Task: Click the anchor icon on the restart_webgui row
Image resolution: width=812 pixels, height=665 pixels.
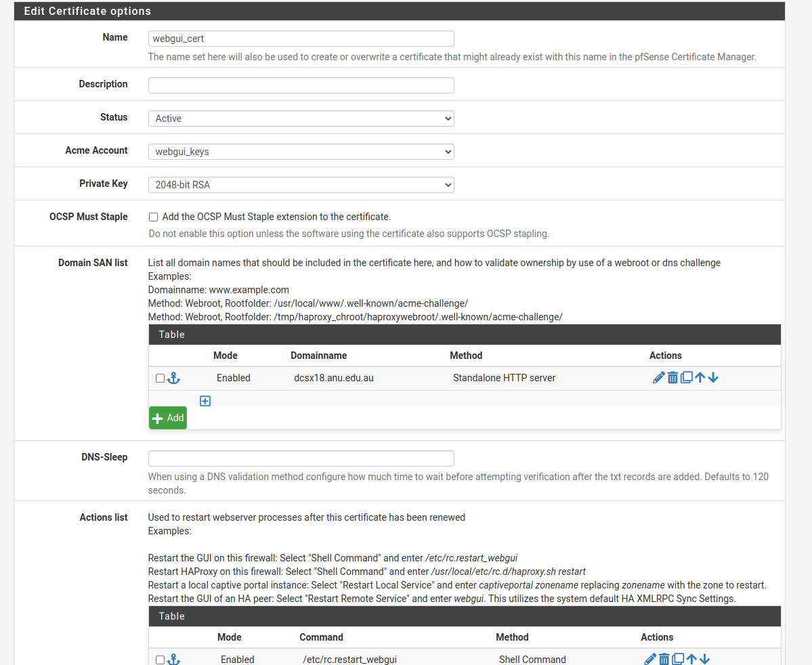Action: coord(174,659)
